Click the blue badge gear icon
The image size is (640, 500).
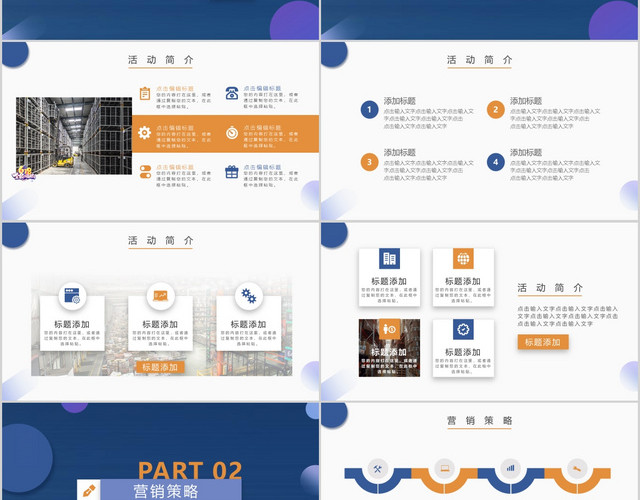(x=463, y=329)
